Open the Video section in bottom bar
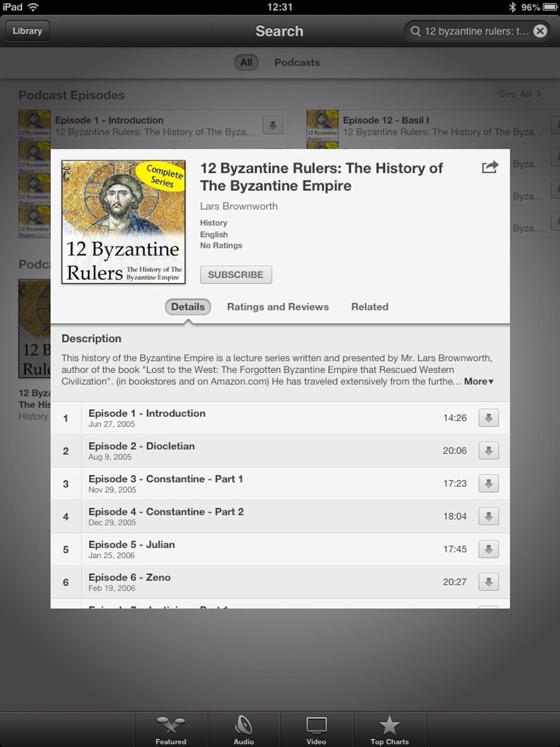The height and width of the screenshot is (747, 560). pyautogui.click(x=316, y=730)
